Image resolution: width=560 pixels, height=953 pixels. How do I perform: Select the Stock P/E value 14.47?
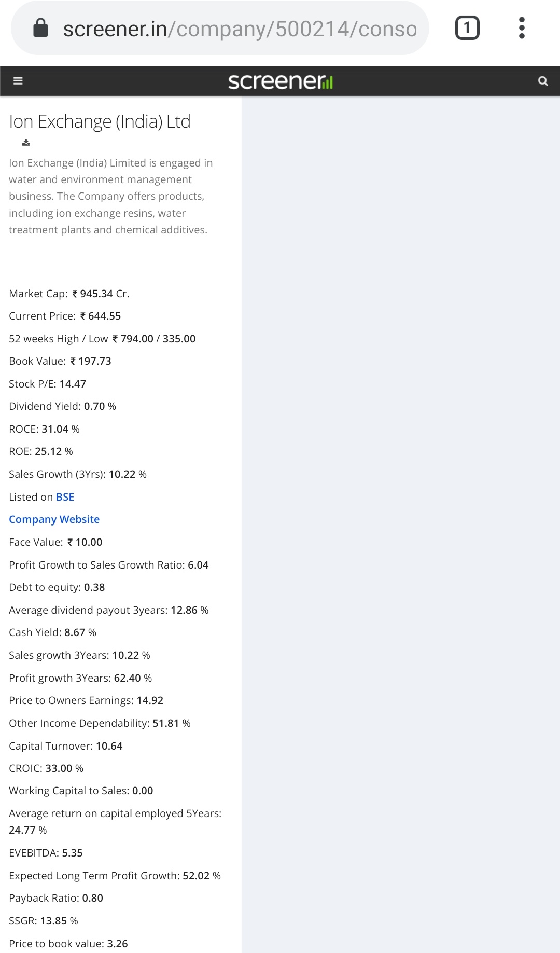point(73,384)
